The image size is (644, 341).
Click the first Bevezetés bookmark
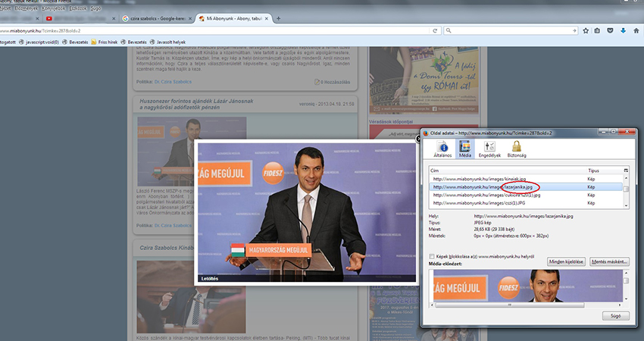click(x=75, y=42)
